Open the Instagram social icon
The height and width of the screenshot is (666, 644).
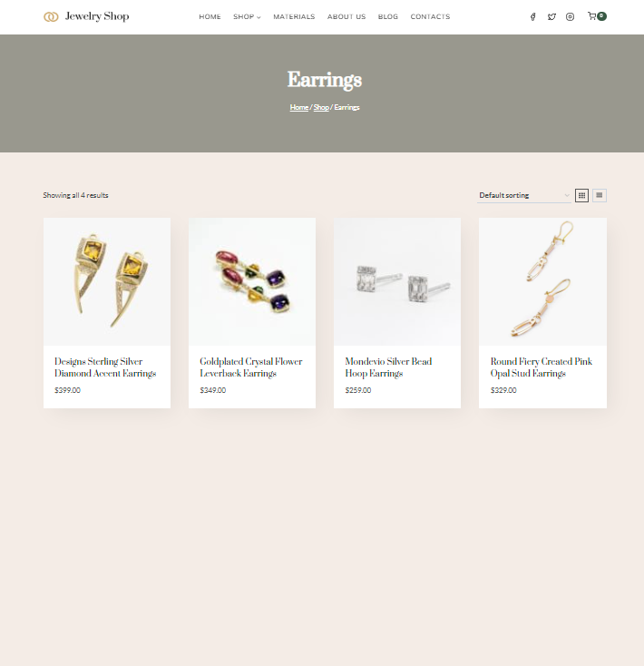(571, 16)
